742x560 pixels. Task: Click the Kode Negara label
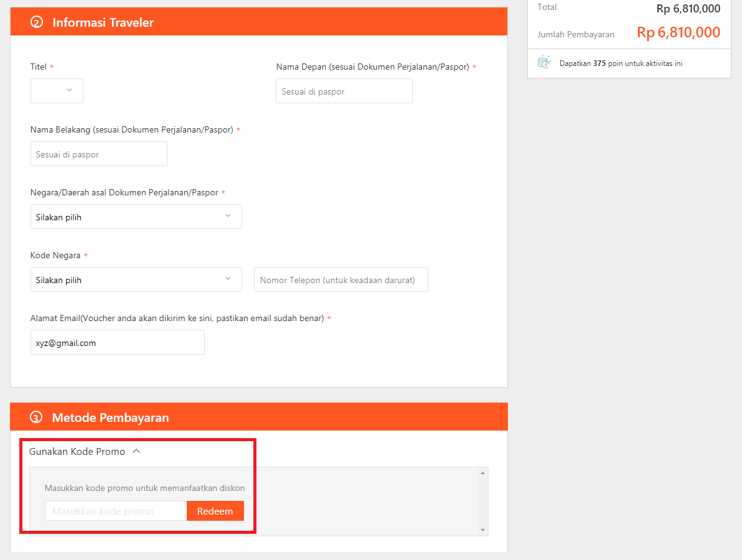coord(55,255)
